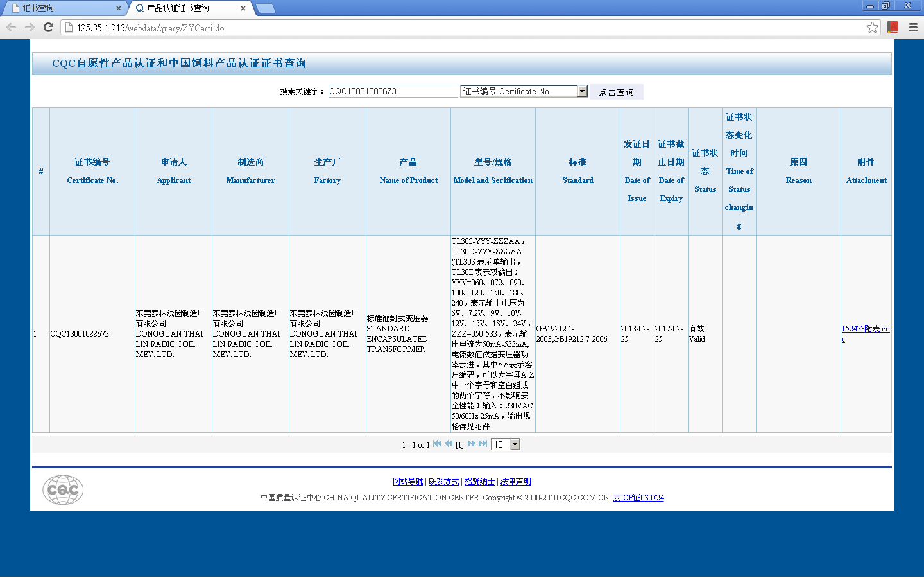
Task: Click the search keyword input field
Action: (x=393, y=91)
